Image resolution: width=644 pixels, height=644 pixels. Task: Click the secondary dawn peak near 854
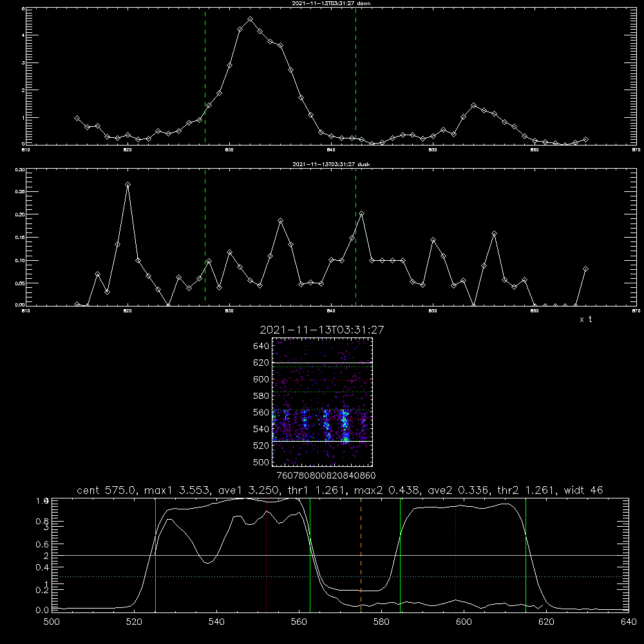(x=473, y=106)
